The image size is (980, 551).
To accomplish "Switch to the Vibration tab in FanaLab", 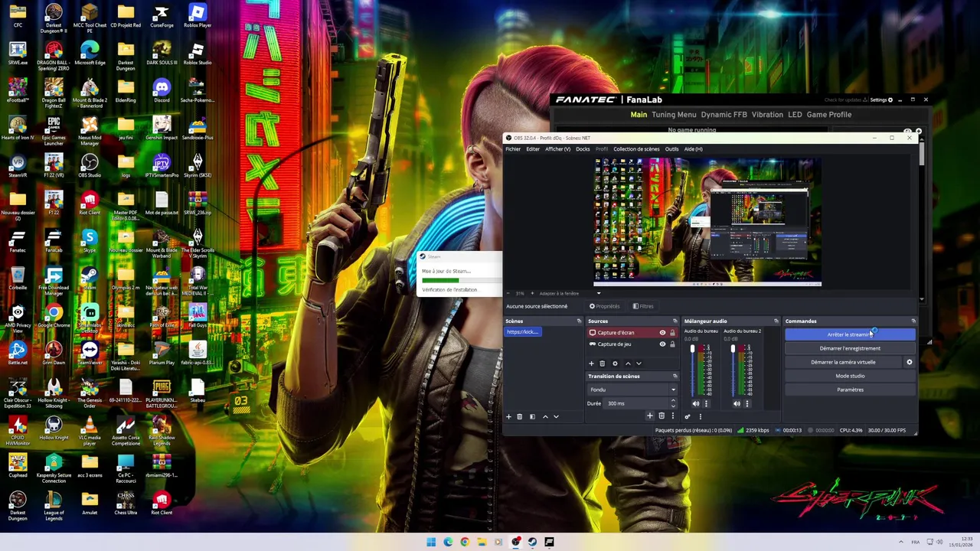I will tap(767, 115).
